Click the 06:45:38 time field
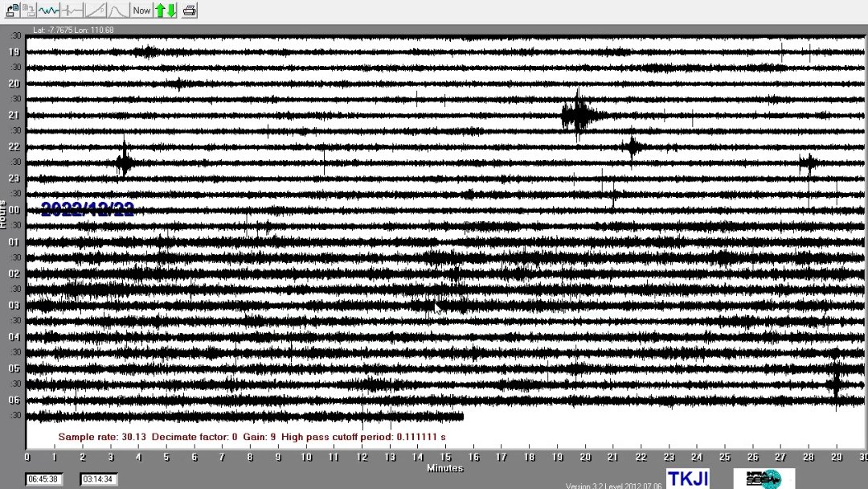Screen dimensions: 868x489 (43, 479)
